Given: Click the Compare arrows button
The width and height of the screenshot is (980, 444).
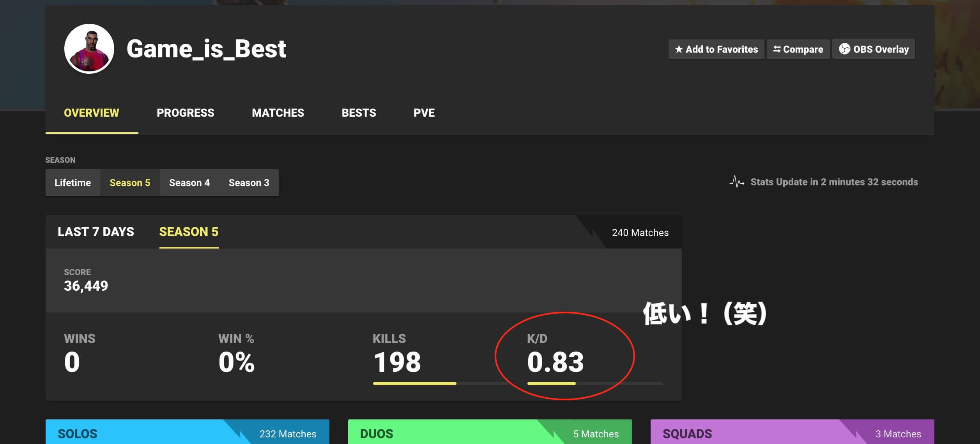Looking at the screenshot, I should pyautogui.click(x=798, y=49).
